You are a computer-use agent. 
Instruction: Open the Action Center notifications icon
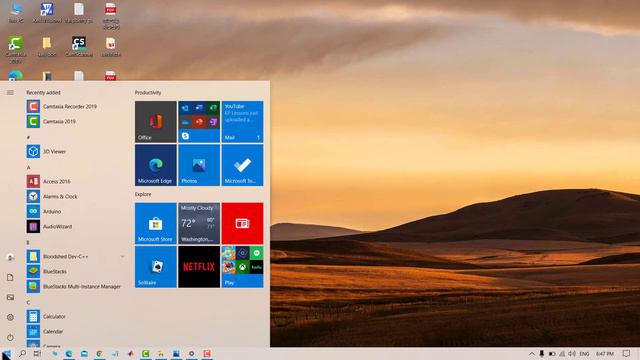point(627,353)
